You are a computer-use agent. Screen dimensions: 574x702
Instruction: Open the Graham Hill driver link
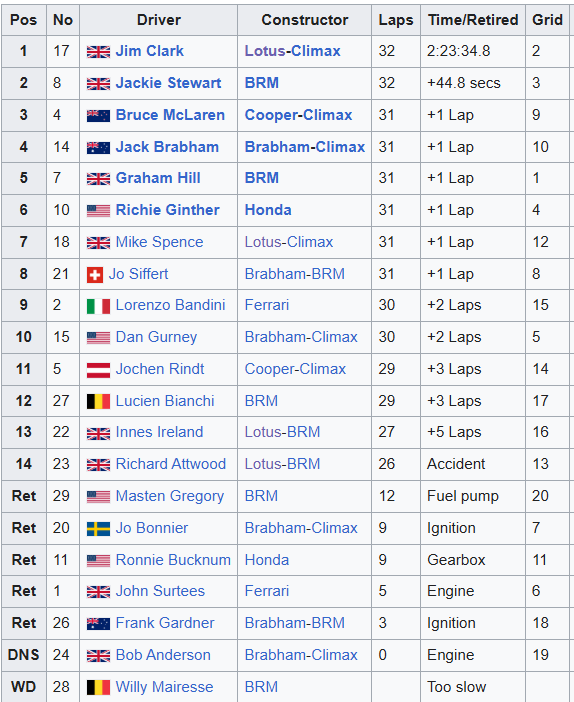(x=158, y=178)
